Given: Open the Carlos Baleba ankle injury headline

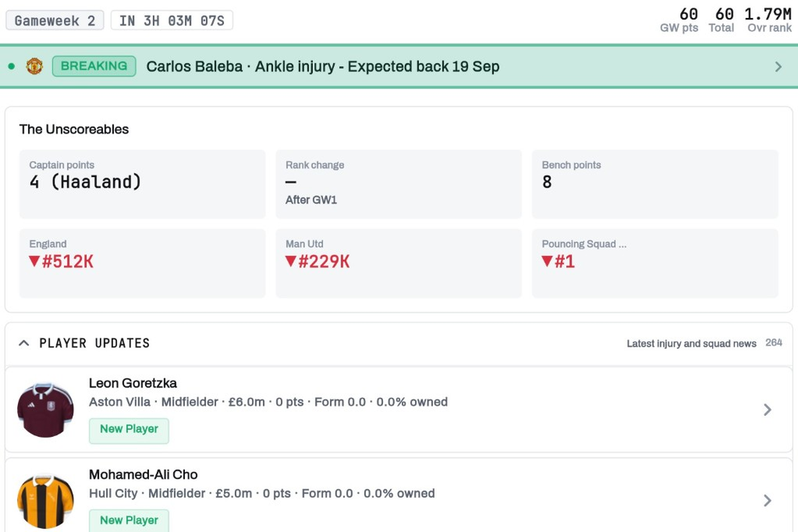Looking at the screenshot, I should click(323, 66).
